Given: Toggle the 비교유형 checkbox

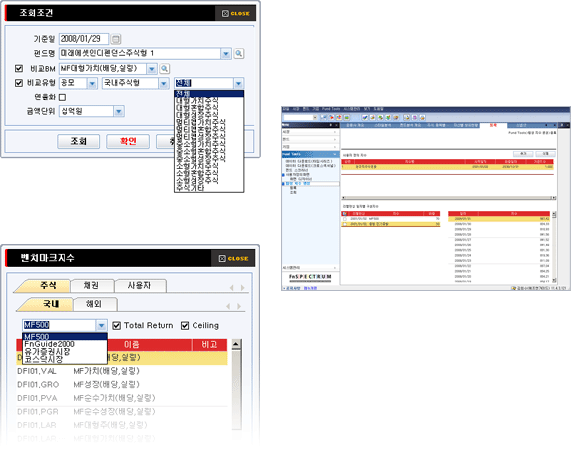Looking at the screenshot, I should pos(19,83).
